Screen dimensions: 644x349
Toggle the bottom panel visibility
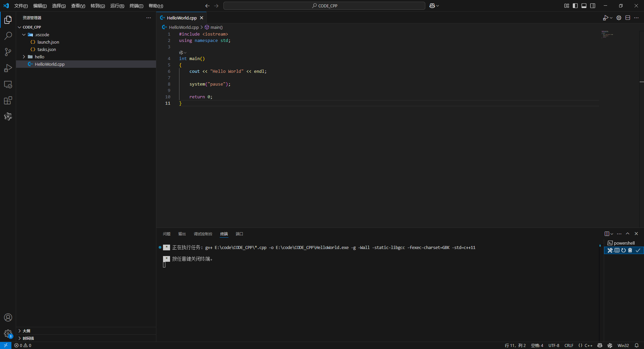tap(584, 6)
